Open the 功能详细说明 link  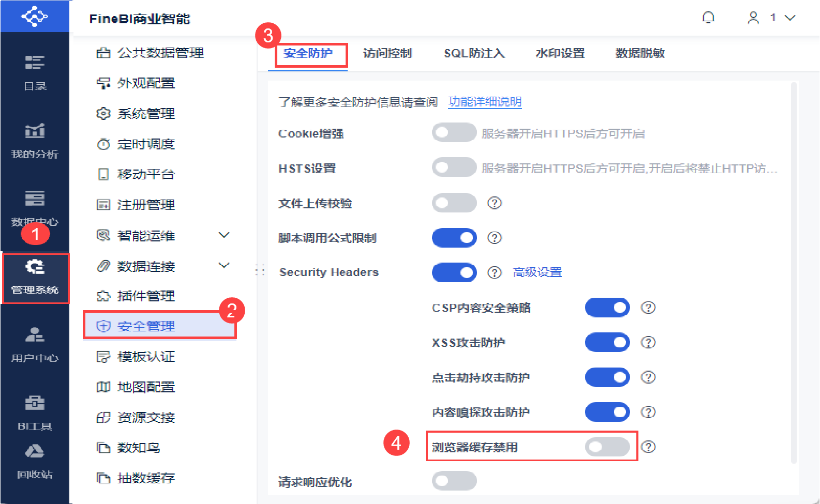[x=485, y=102]
